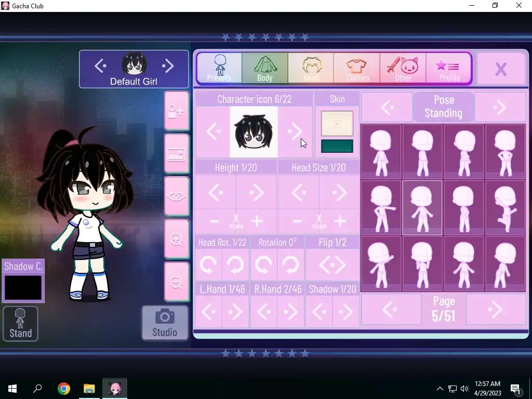Switch to the Other tab
The width and height of the screenshot is (532, 399).
pos(403,68)
